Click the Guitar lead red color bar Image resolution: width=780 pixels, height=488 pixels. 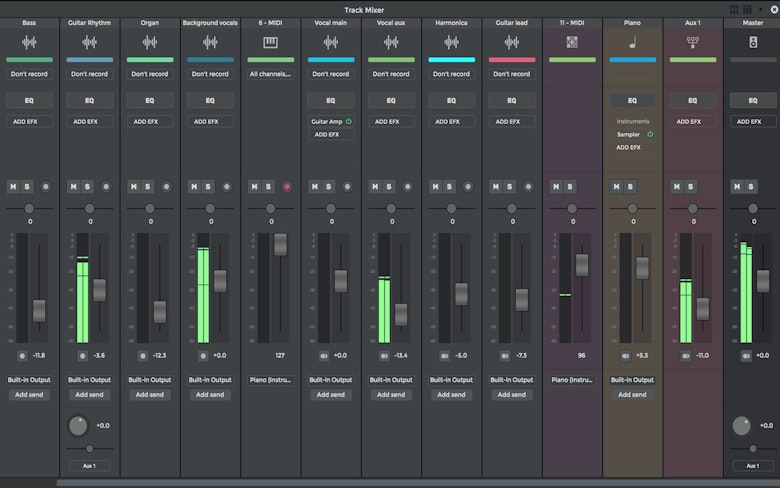coord(511,60)
